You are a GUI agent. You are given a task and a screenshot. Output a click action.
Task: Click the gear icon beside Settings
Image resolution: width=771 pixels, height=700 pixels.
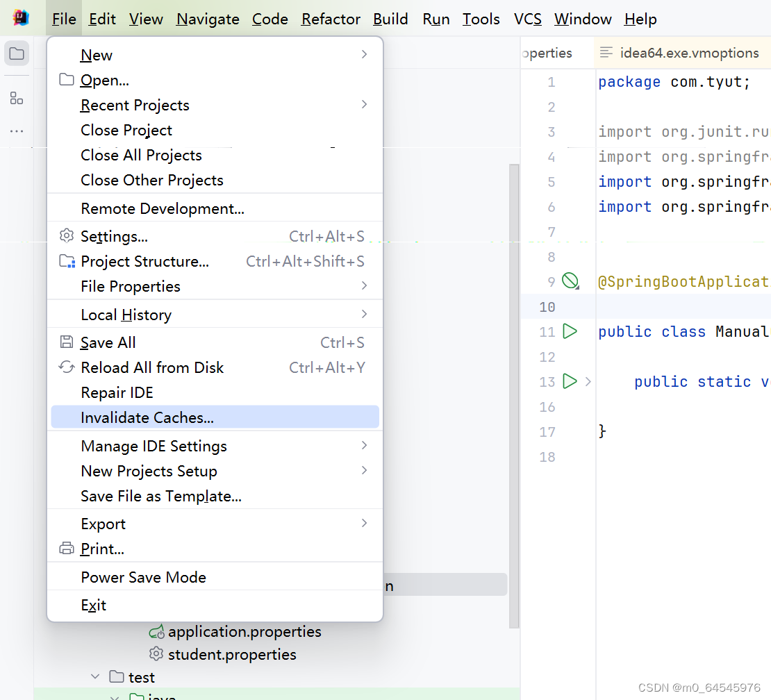point(66,235)
